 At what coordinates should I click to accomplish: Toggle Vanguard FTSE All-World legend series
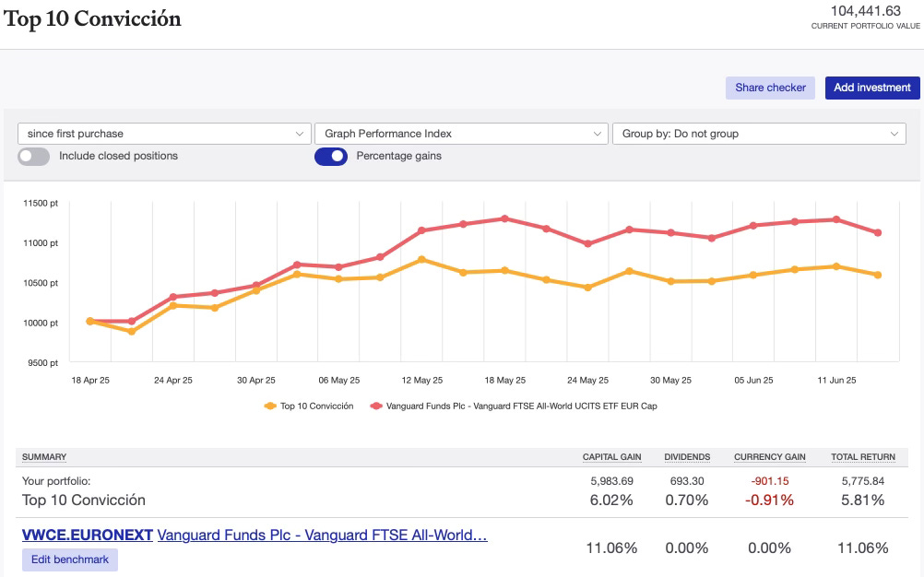tap(514, 406)
